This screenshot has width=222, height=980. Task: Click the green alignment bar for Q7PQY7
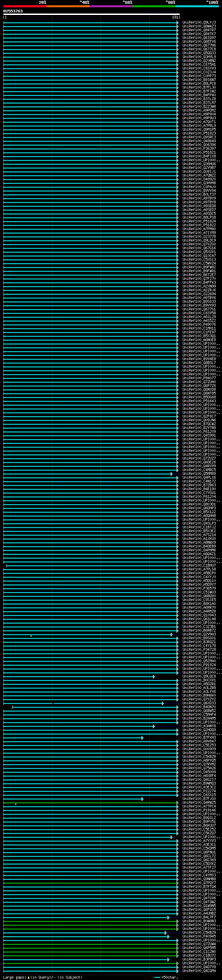pos(90,883)
